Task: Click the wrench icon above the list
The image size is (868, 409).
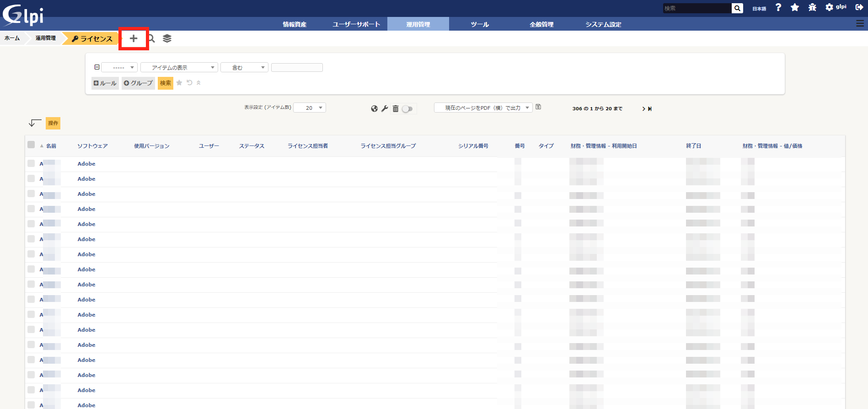Action: 385,108
